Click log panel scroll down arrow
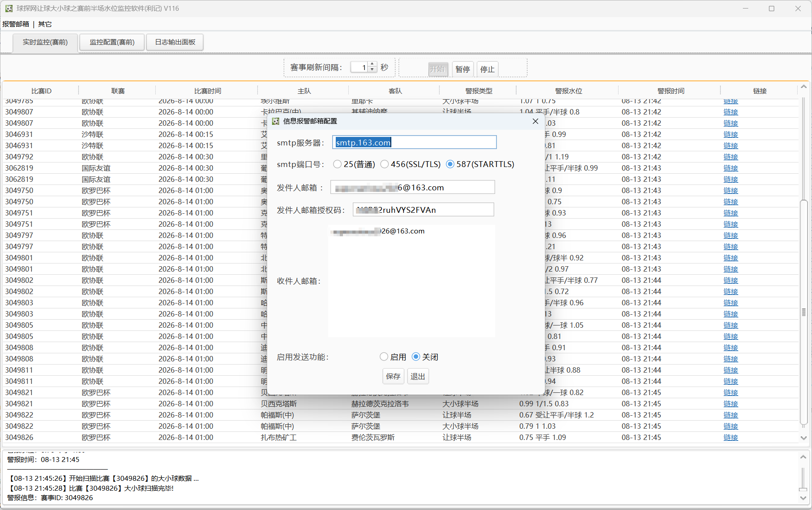Image resolution: width=812 pixels, height=510 pixels. pos(803,498)
